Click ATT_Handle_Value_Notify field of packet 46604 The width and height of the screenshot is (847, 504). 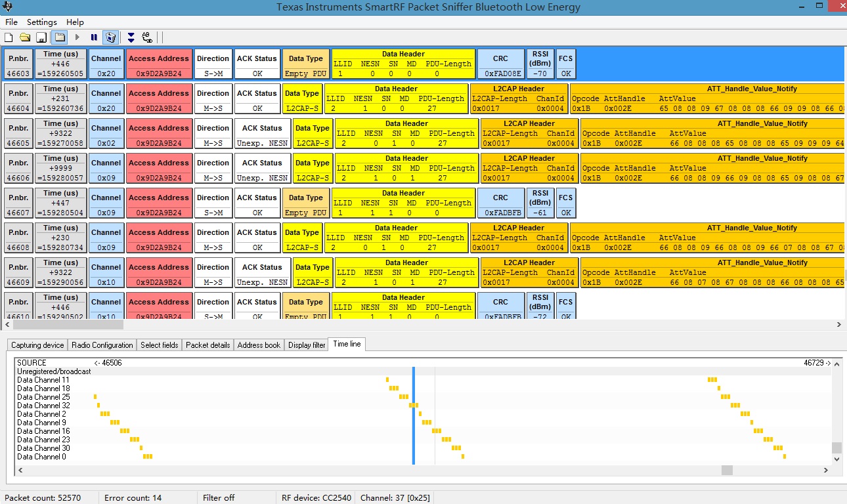click(x=708, y=99)
